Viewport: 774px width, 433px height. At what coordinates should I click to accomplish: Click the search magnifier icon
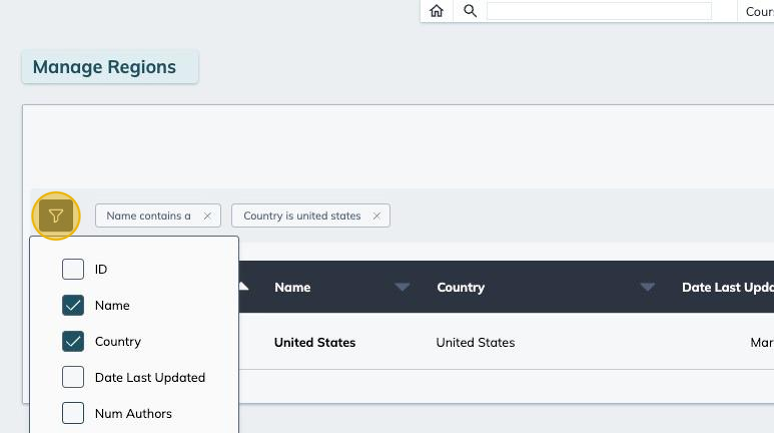coord(469,11)
